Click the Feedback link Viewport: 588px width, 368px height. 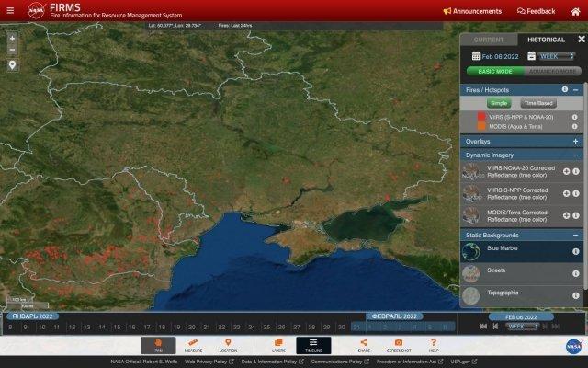[x=536, y=11]
